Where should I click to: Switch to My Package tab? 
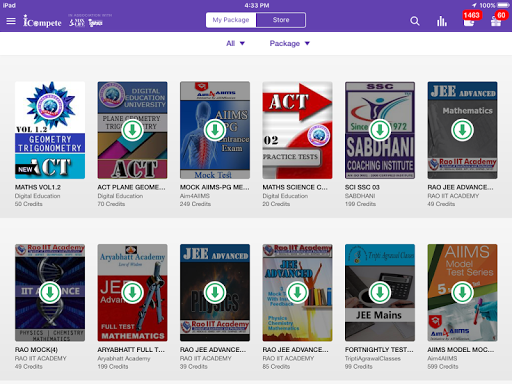231,20
